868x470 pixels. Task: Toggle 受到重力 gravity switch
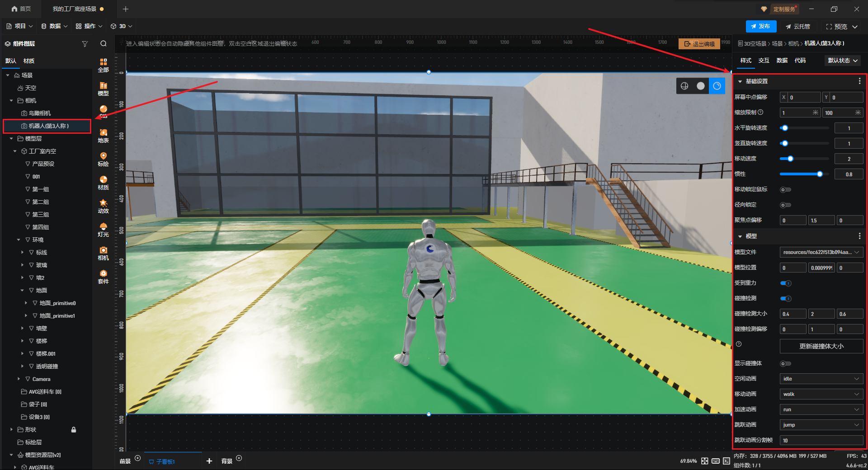coord(786,283)
